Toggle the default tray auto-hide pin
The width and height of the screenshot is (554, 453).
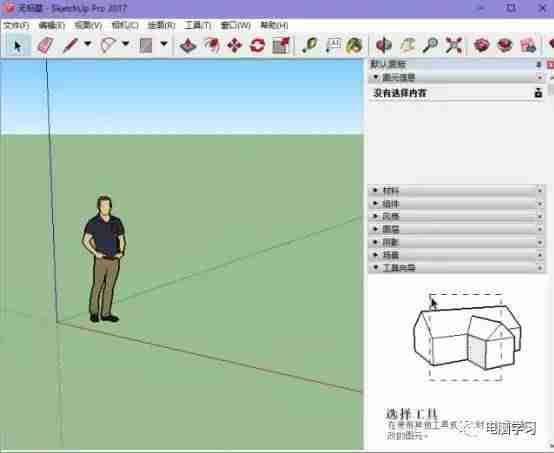538,64
